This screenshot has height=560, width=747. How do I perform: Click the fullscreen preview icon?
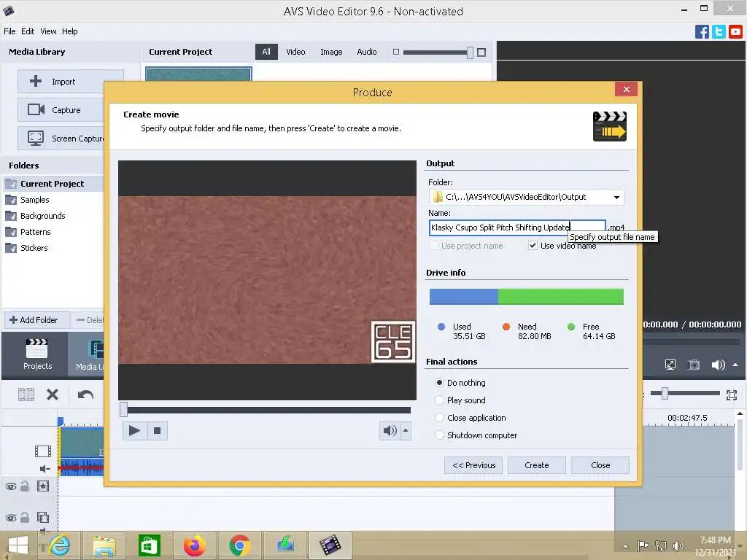pos(670,365)
